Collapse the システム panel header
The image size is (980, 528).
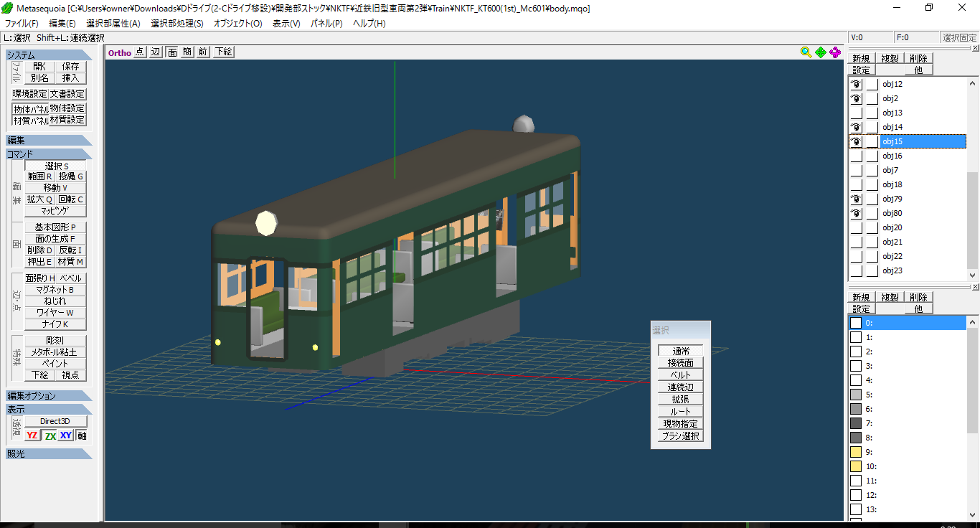(49, 55)
